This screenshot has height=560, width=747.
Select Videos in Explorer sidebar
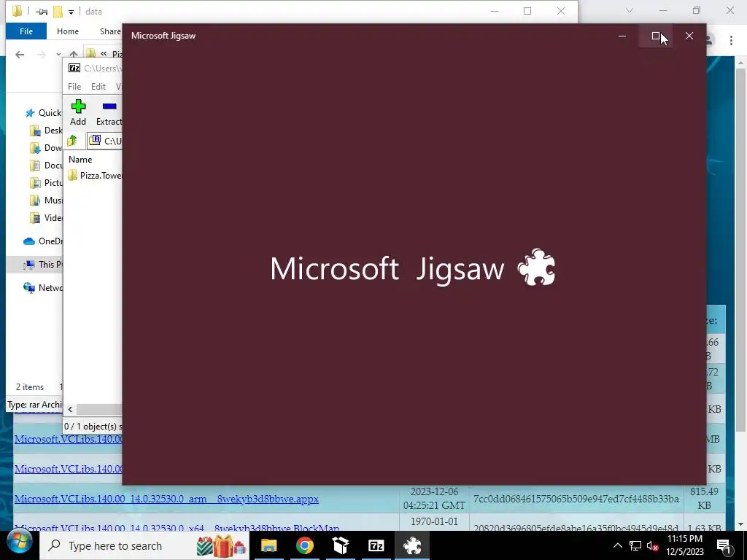point(46,217)
